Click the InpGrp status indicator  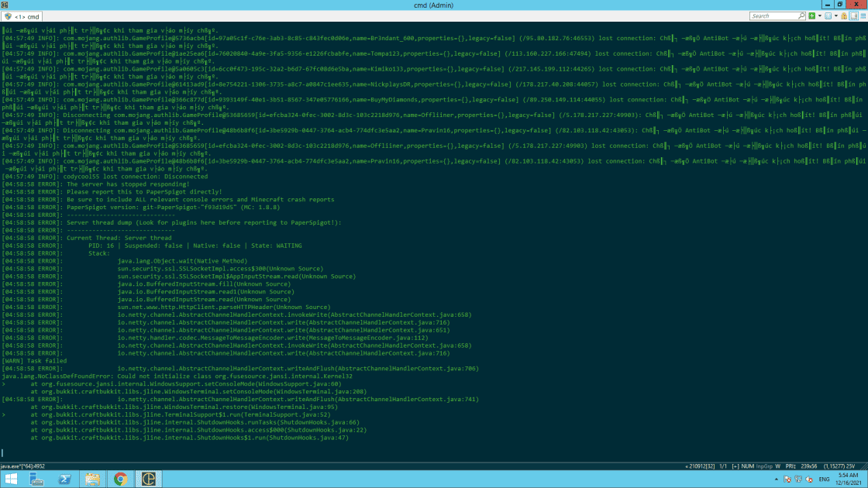point(764,466)
